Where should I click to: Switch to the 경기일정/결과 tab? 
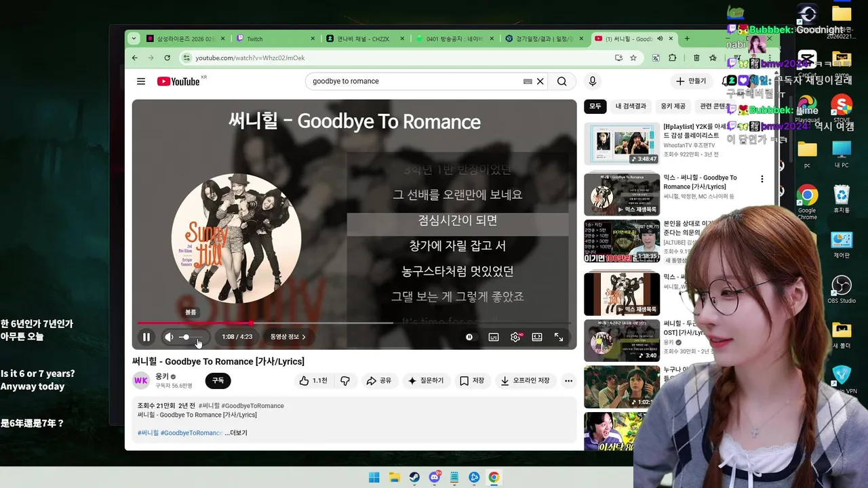(545, 39)
